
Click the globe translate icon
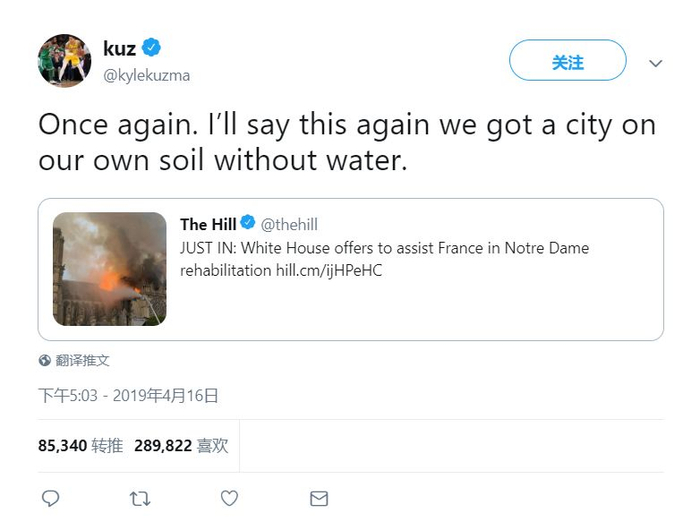coord(45,360)
